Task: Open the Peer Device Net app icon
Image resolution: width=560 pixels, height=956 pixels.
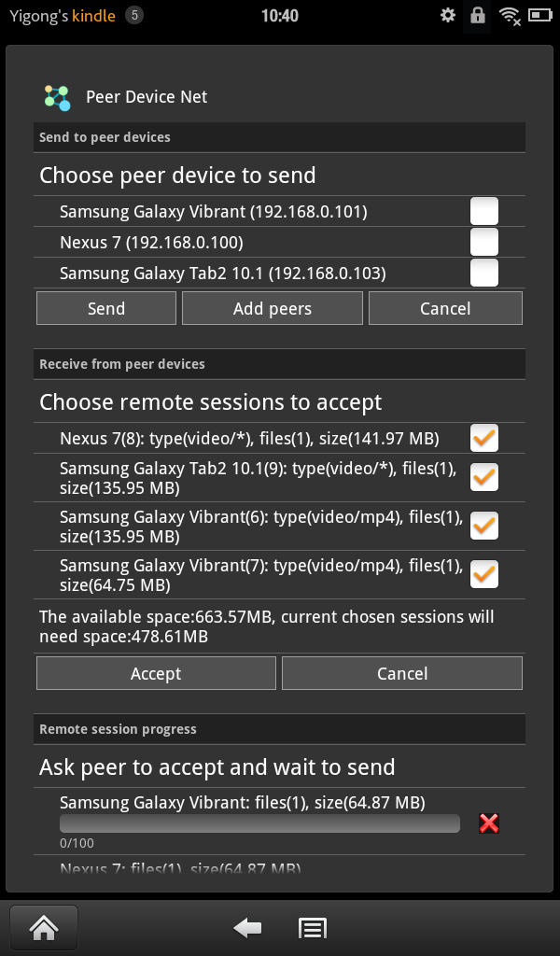Action: click(56, 96)
